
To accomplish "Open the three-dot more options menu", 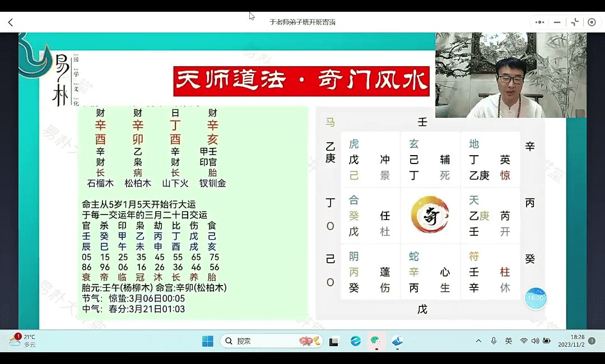I will pos(539,22).
